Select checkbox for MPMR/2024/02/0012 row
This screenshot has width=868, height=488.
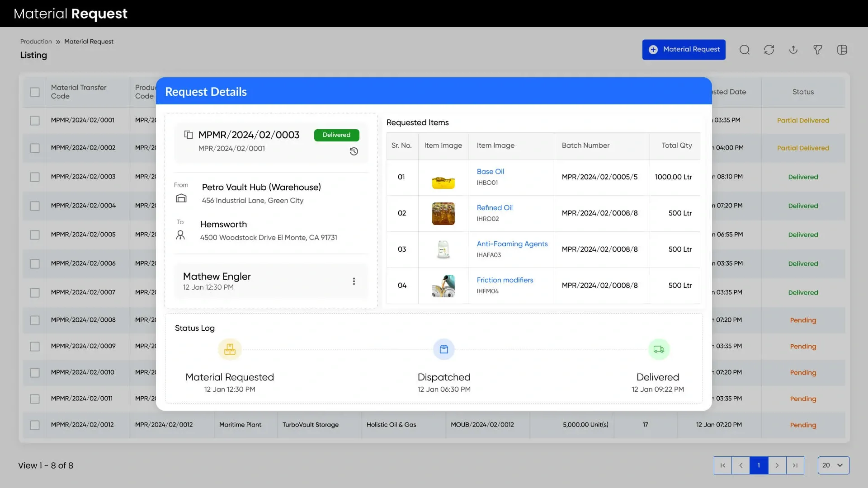pyautogui.click(x=35, y=425)
